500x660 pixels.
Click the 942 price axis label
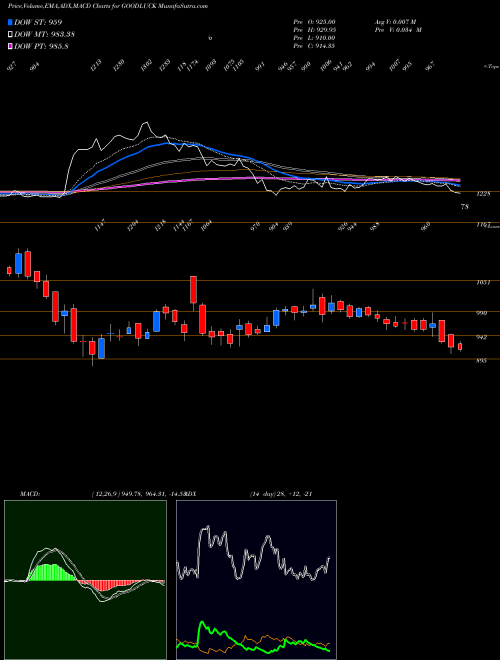(482, 337)
